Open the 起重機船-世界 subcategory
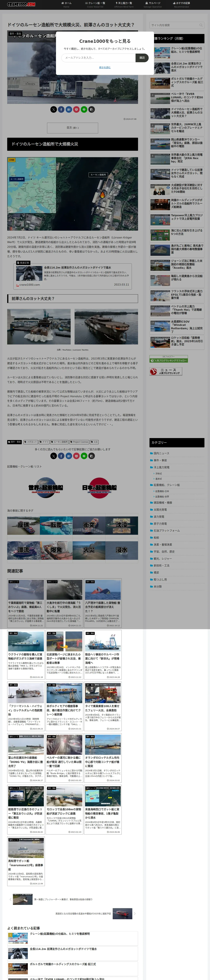This screenshot has width=210, height=980. pos(162,497)
